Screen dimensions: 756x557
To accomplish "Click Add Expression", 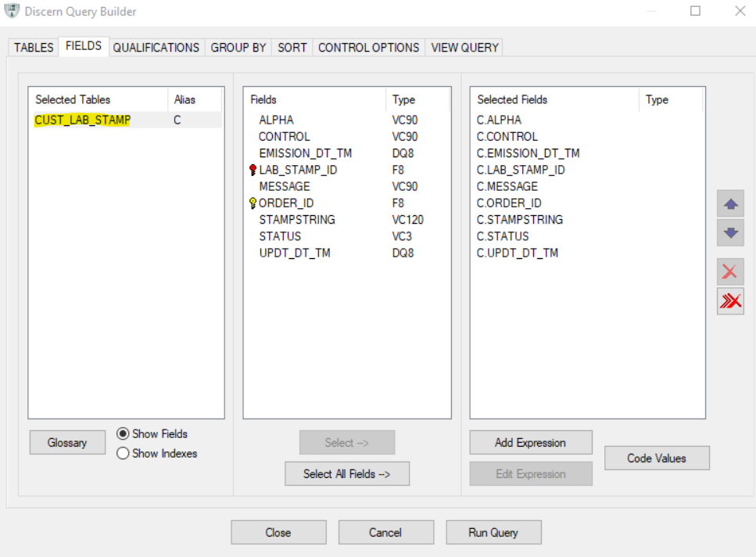I will pyautogui.click(x=531, y=442).
